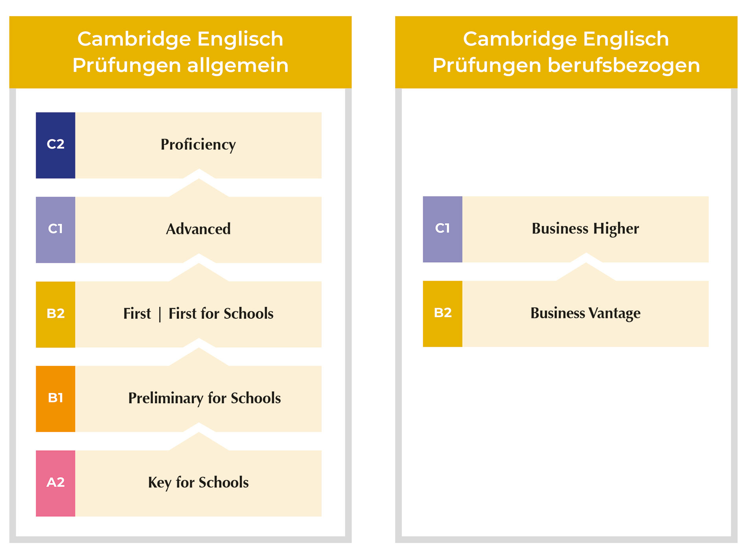Open the Advanced exam entry
Image resolution: width=747 pixels, height=560 pixels.
coord(199,230)
